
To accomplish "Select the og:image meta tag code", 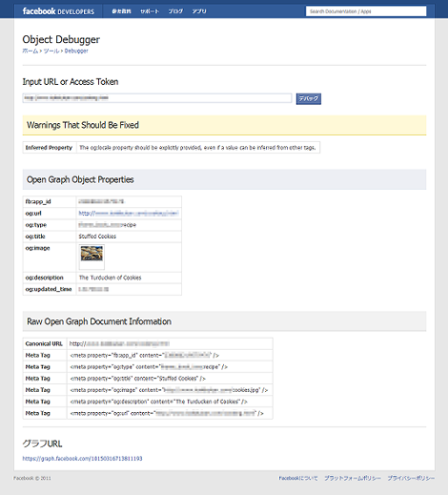I will click(169, 390).
